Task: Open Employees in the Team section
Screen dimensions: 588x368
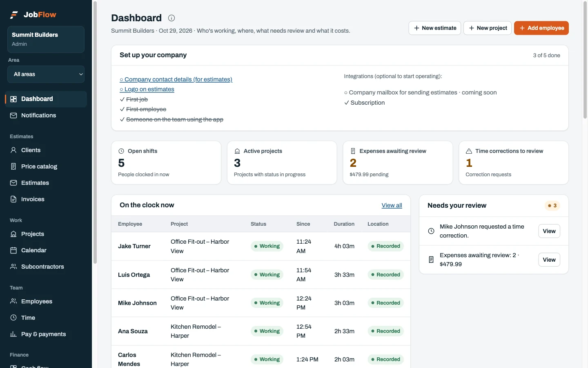Action: 46,301
